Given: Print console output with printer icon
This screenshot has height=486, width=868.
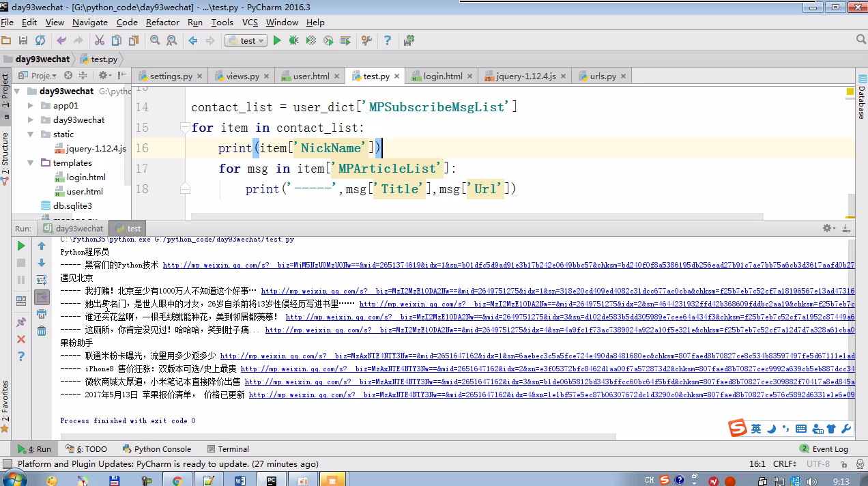Looking at the screenshot, I should pyautogui.click(x=42, y=314).
